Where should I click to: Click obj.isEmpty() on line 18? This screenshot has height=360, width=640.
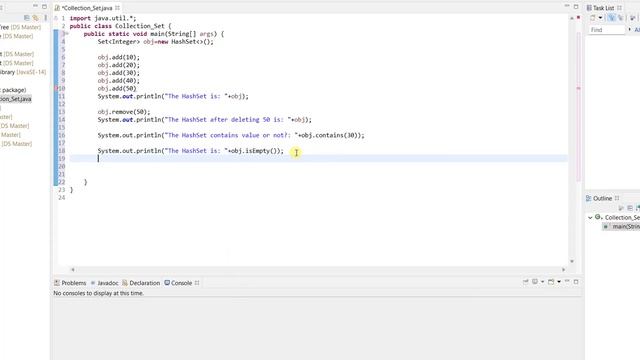tap(255, 151)
